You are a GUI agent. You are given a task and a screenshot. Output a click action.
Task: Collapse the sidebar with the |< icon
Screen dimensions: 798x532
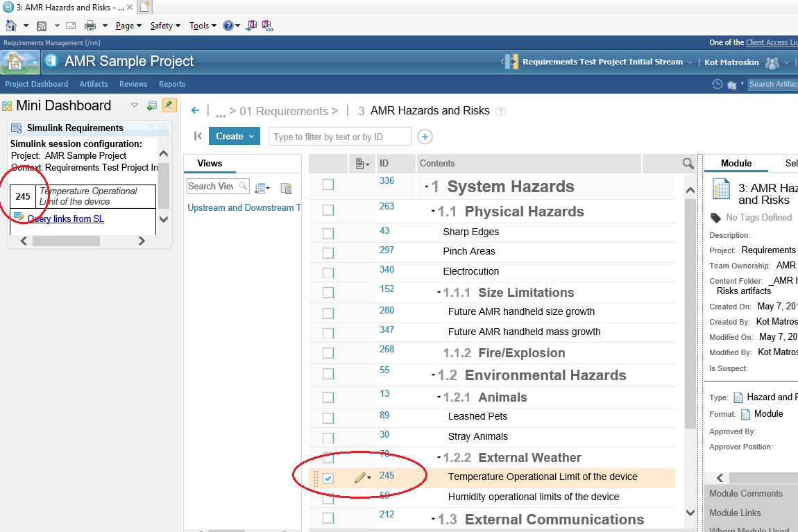coord(198,136)
